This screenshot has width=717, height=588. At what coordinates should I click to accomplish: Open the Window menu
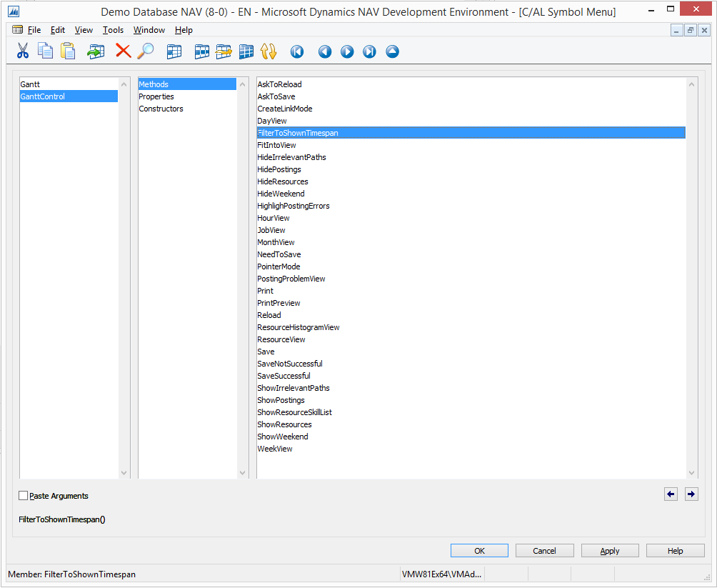click(149, 30)
